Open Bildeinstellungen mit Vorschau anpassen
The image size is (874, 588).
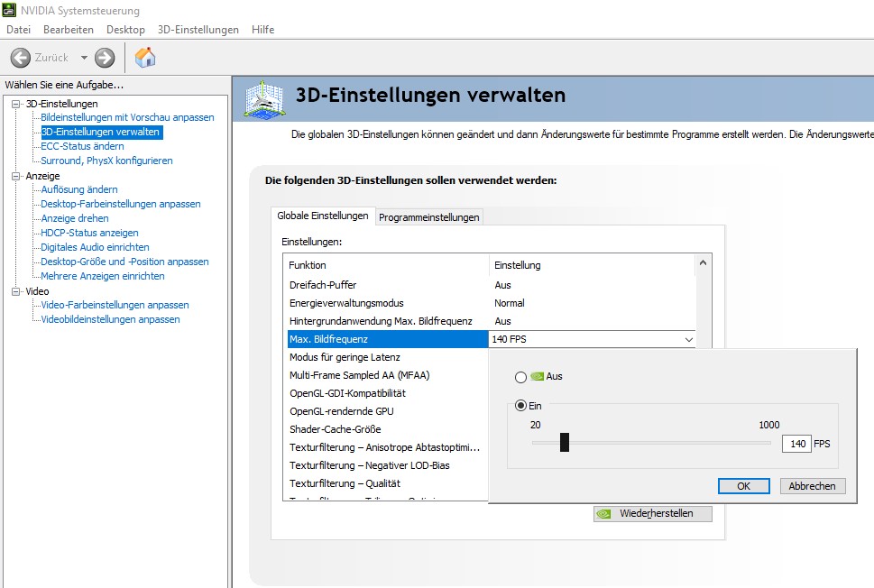(x=127, y=117)
